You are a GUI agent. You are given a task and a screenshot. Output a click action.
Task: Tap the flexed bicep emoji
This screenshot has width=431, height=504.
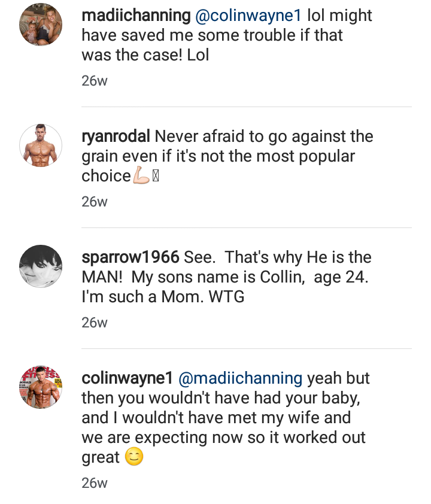pos(141,175)
